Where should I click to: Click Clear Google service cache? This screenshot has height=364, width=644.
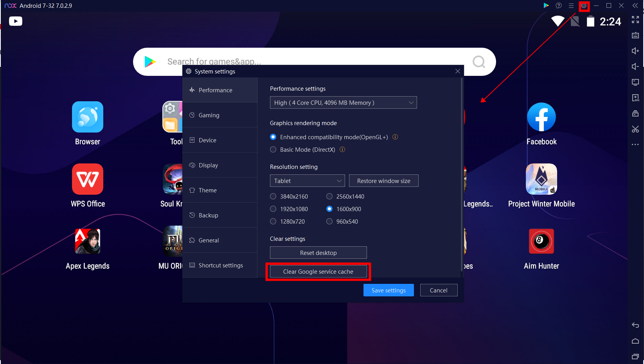[x=318, y=271]
